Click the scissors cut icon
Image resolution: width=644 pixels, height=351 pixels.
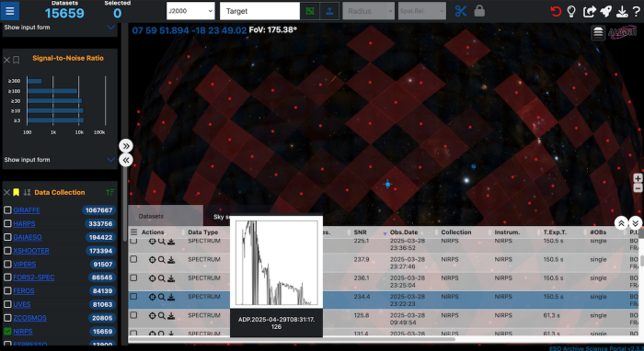[461, 11]
